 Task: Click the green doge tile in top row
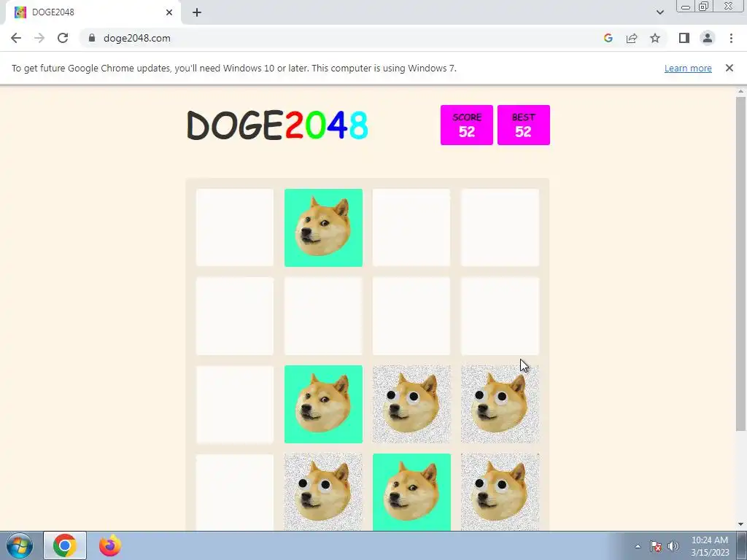pos(323,227)
